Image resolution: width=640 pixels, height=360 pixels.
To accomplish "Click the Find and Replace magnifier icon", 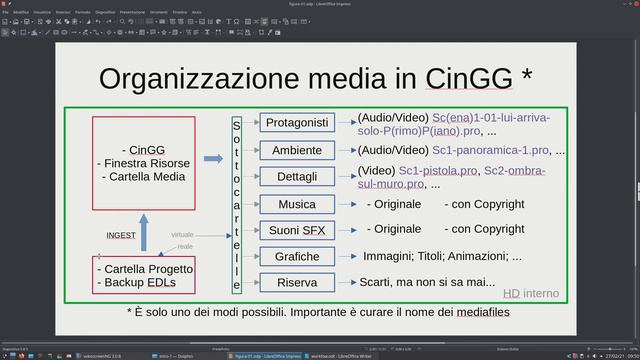I will click(122, 22).
